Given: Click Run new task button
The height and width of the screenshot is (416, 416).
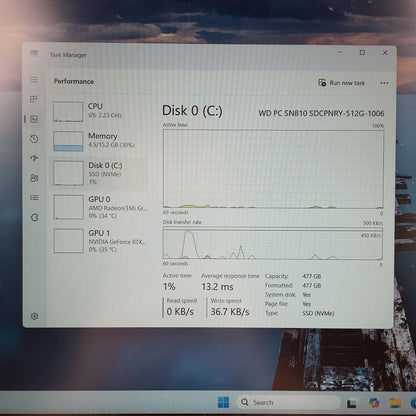Looking at the screenshot, I should (x=341, y=83).
